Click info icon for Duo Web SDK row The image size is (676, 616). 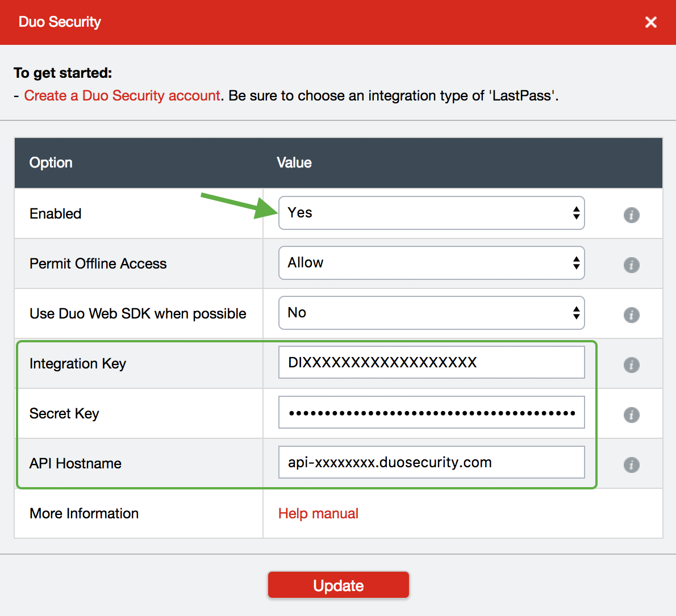tap(631, 315)
